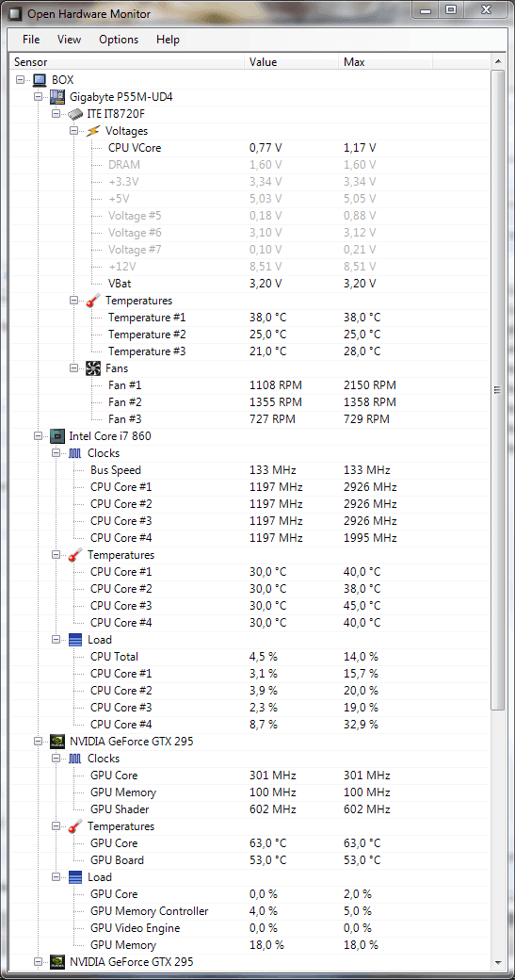Open the Options menu
515x980 pixels.
pyautogui.click(x=119, y=40)
